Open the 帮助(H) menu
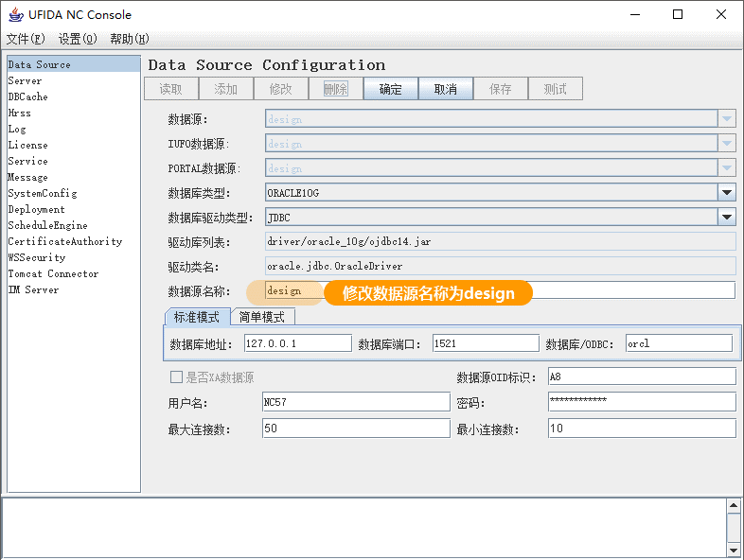 [130, 39]
